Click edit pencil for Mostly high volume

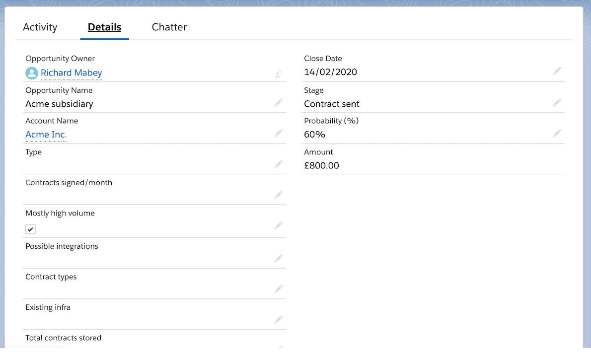pyautogui.click(x=279, y=225)
